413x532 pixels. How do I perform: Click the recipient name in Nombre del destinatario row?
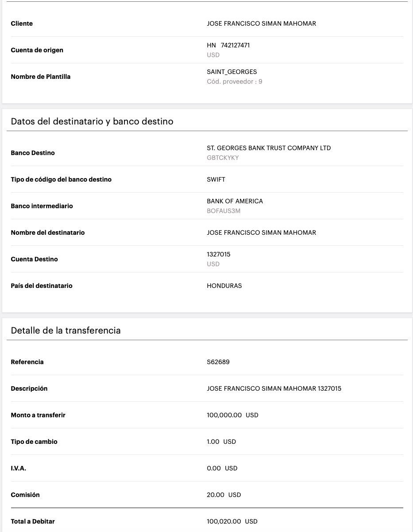261,233
